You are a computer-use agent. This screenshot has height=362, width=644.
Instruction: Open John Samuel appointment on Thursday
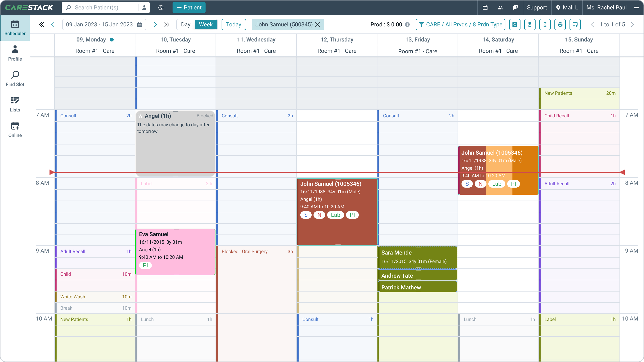click(337, 211)
